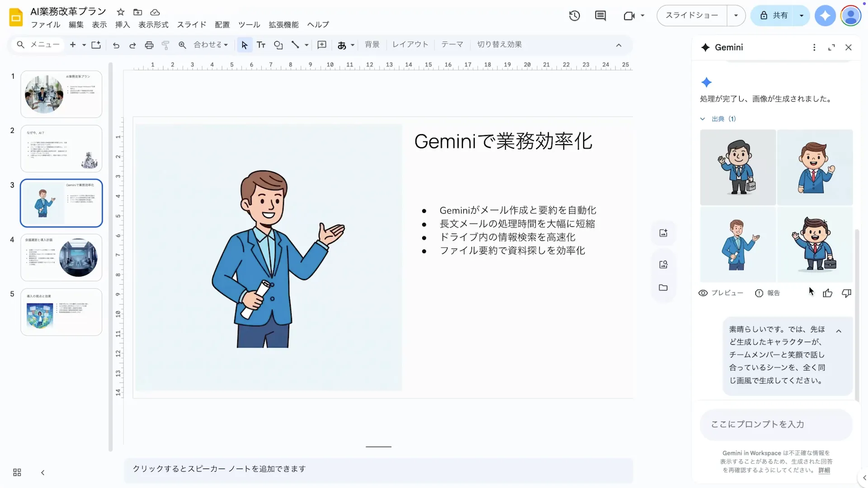868x488 pixels.
Task: Open the comment history icon
Action: point(600,15)
